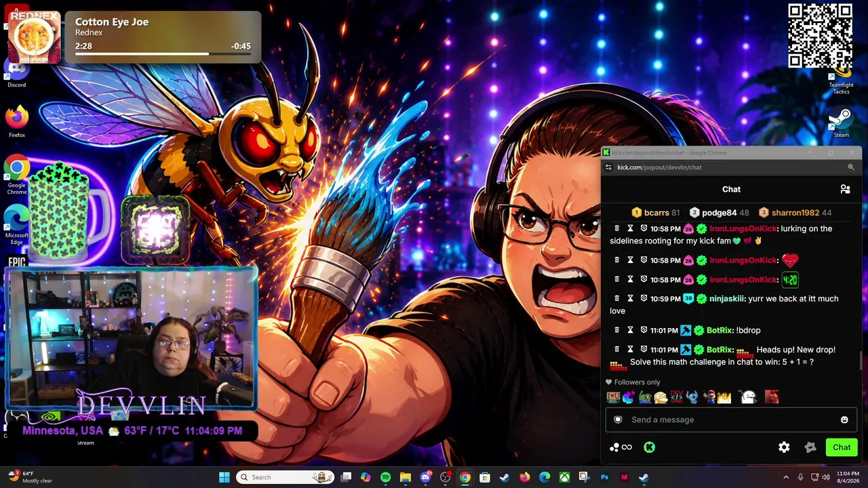
Task: Click third-place gifter sharron1982
Action: coord(795,213)
